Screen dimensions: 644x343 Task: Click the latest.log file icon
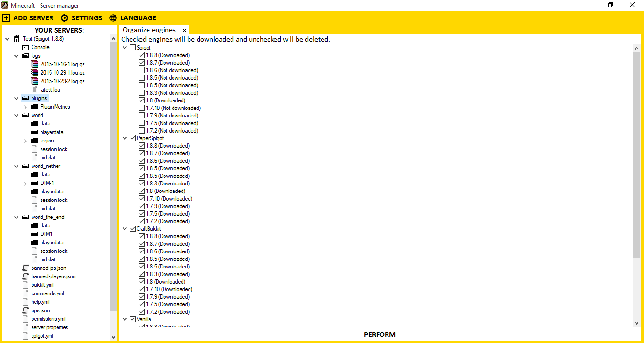click(x=34, y=90)
